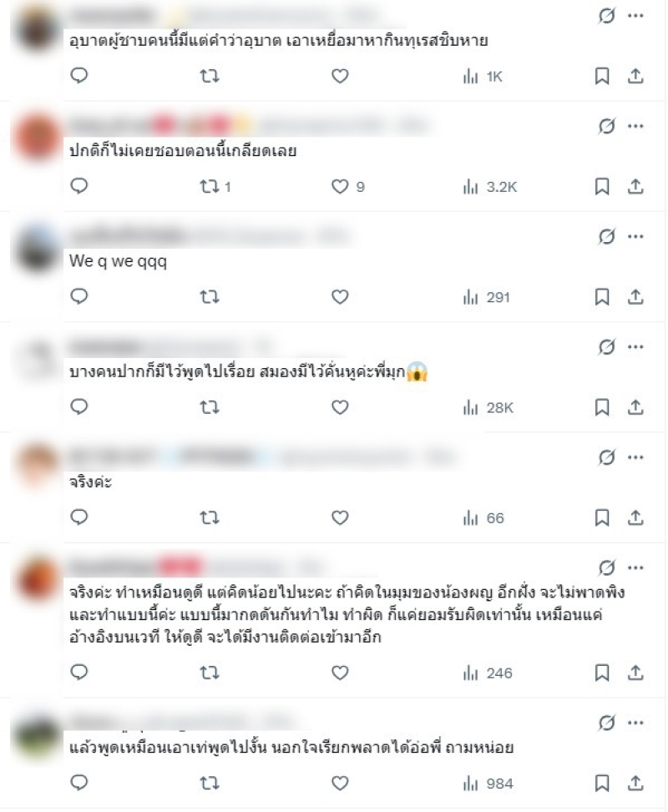Like the reply with 246 views
This screenshot has height=812, width=668.
pyautogui.click(x=340, y=673)
